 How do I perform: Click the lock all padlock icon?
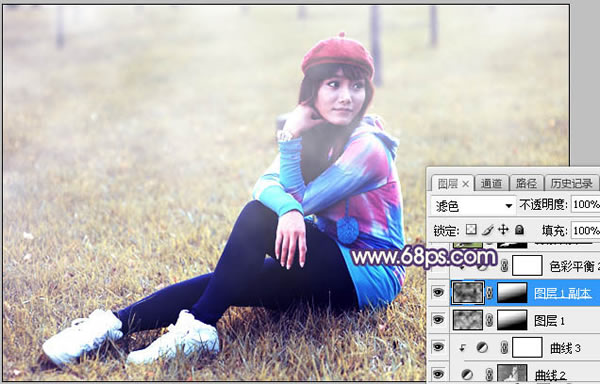[x=519, y=229]
